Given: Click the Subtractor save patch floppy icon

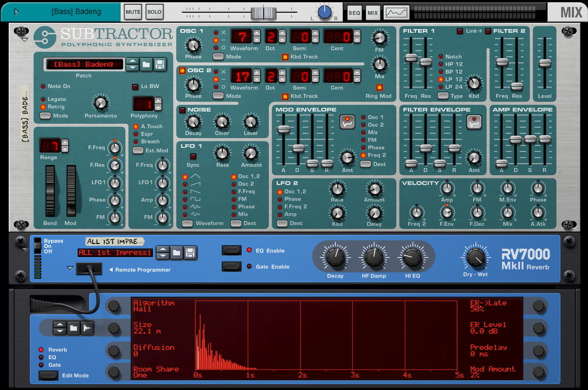Looking at the screenshot, I should (x=160, y=65).
